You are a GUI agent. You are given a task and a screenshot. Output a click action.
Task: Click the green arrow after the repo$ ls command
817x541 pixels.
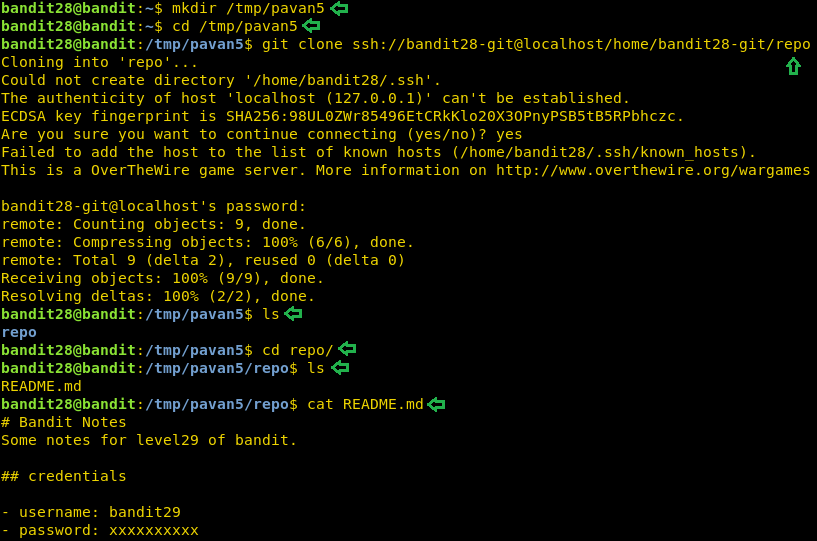tap(340, 368)
